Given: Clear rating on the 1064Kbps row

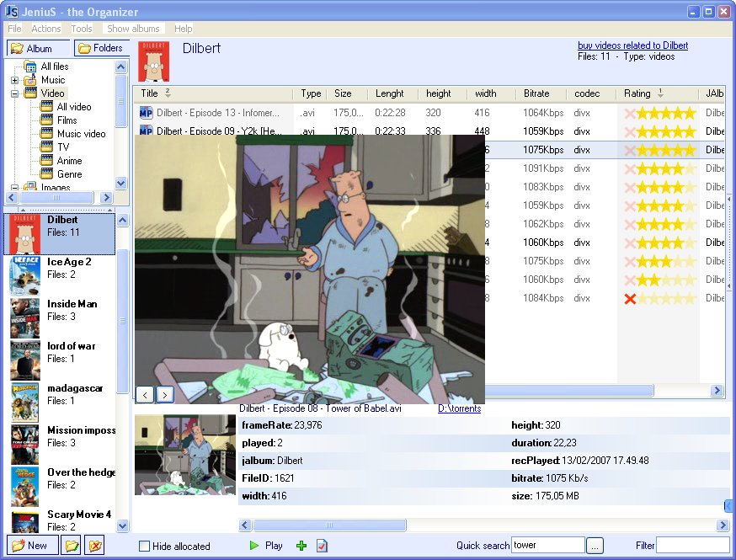Looking at the screenshot, I should pyautogui.click(x=630, y=113).
